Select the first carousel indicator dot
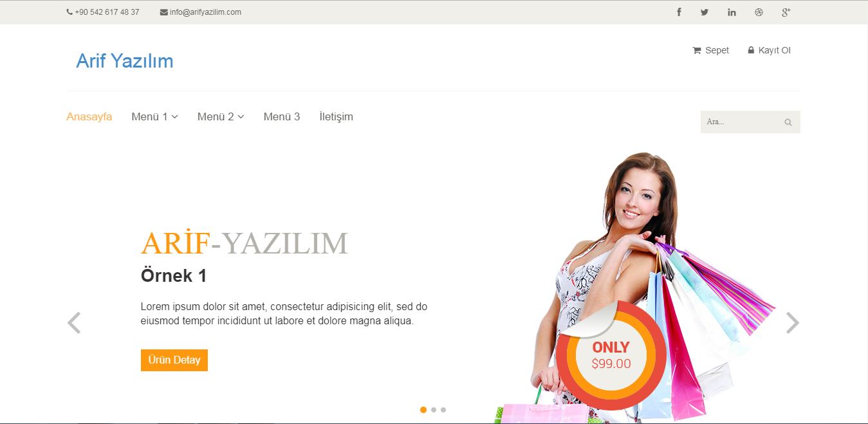This screenshot has width=868, height=424. [423, 410]
